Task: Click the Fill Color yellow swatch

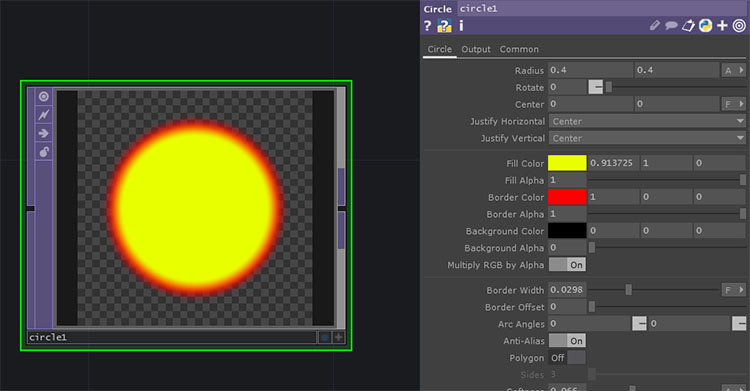Action: coord(567,163)
